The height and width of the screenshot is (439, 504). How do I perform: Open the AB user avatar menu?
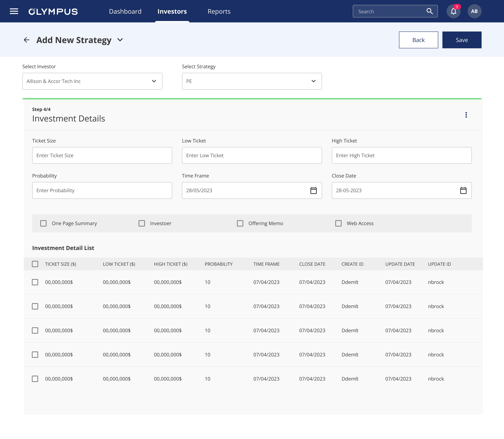(474, 11)
